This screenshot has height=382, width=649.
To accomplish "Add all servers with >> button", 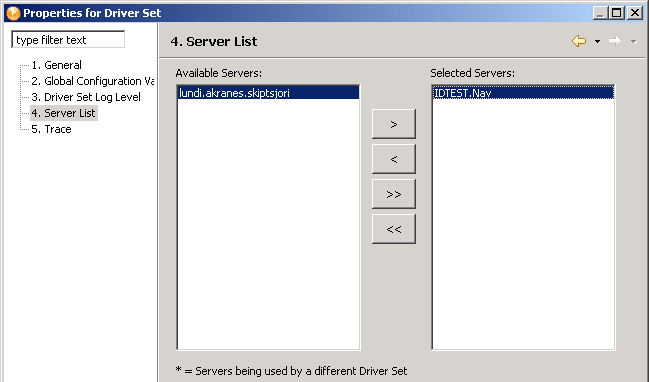I will (394, 194).
